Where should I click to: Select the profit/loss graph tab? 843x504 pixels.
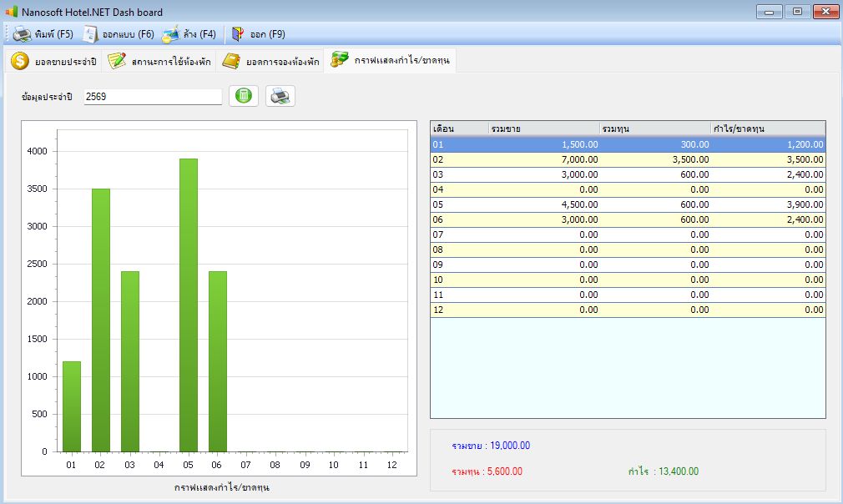391,60
